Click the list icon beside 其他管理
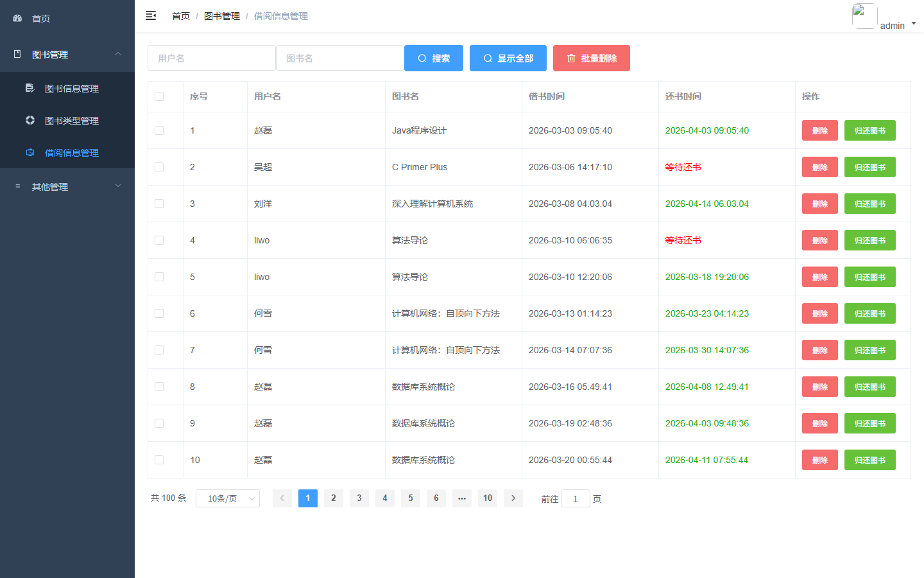This screenshot has height=578, width=924. tap(17, 186)
